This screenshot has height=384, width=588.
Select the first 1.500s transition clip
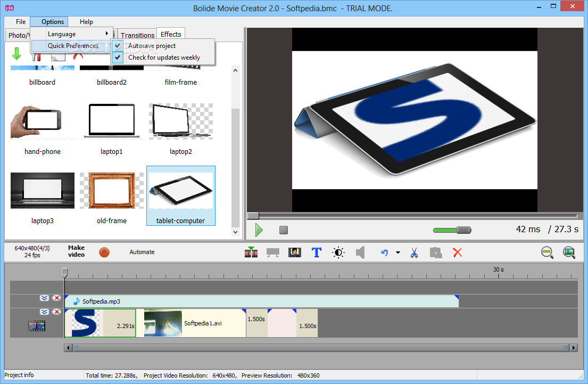[256, 323]
